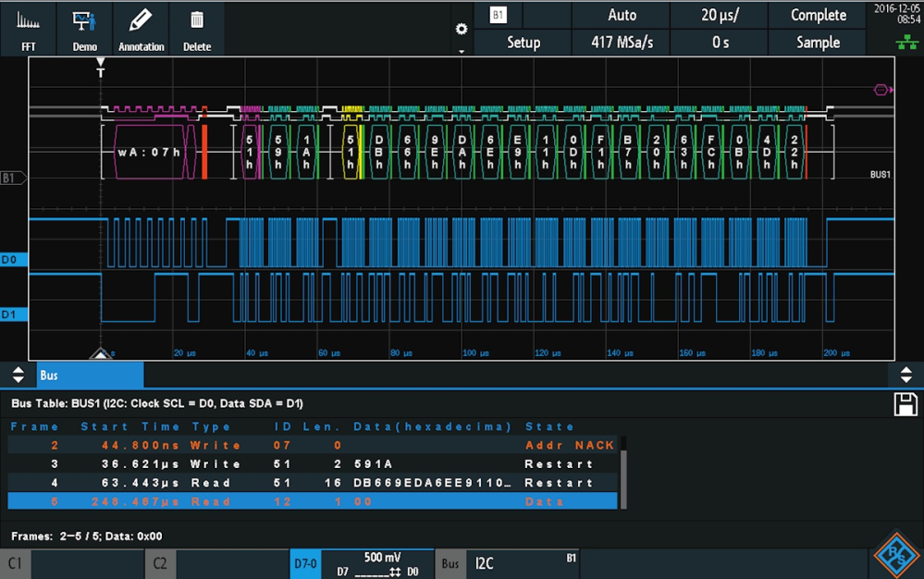Click the 20 µs/ timebase button
Image resolution: width=924 pixels, height=579 pixels.
pyautogui.click(x=720, y=15)
